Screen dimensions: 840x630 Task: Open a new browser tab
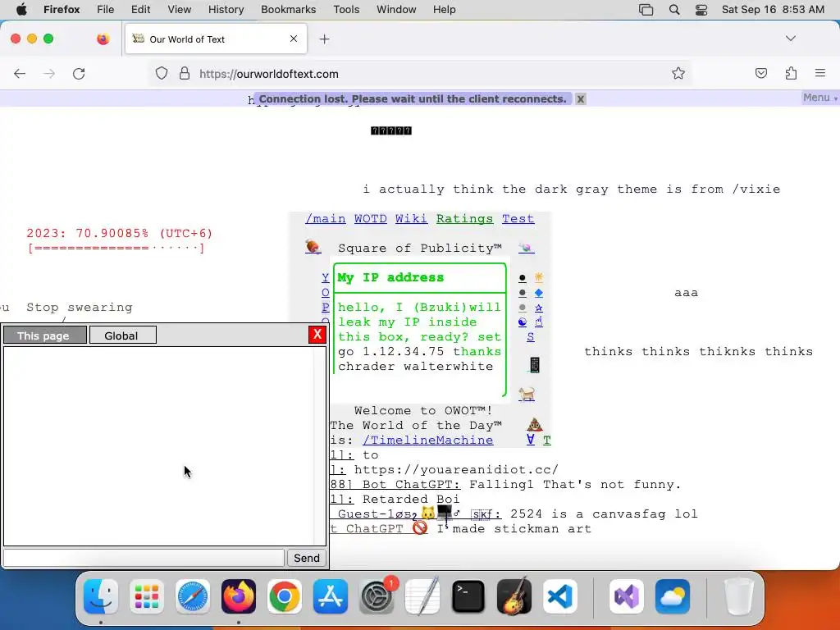(324, 39)
